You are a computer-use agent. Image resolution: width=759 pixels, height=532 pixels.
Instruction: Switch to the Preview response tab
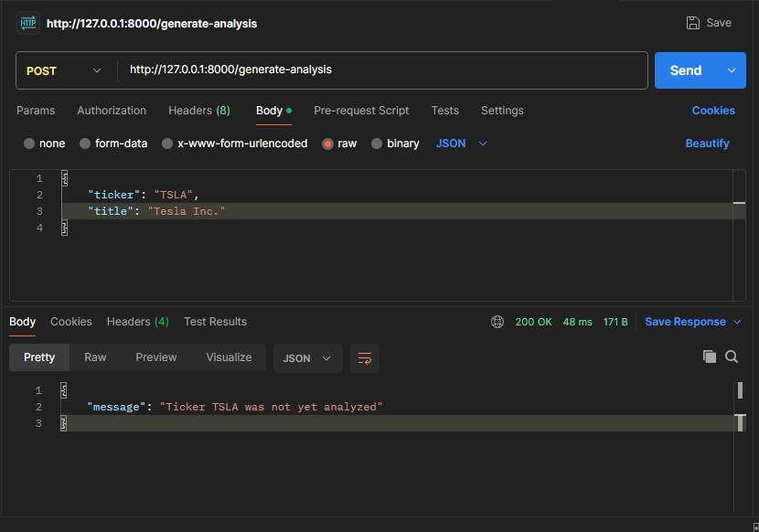point(155,357)
